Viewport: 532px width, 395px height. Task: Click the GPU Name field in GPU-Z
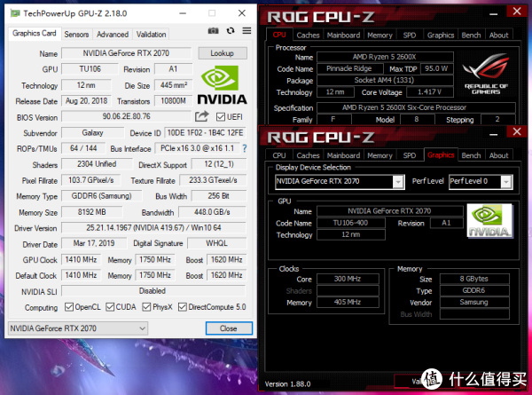point(126,53)
